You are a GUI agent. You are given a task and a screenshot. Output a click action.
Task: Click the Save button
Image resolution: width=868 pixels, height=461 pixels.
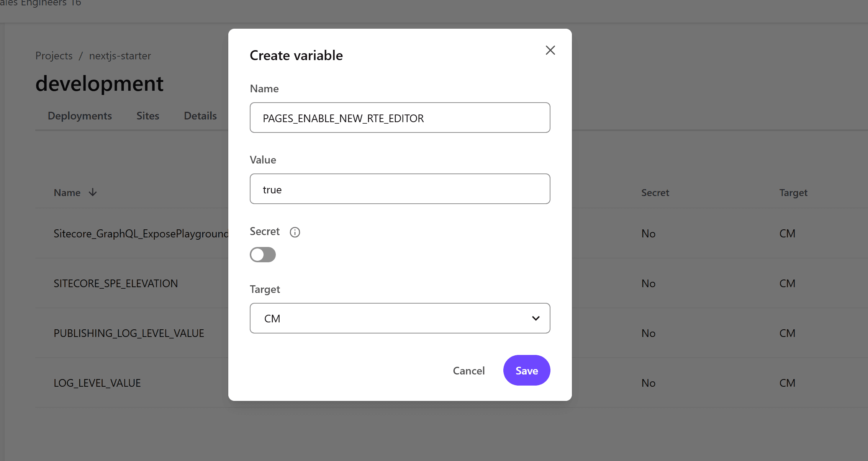(526, 370)
